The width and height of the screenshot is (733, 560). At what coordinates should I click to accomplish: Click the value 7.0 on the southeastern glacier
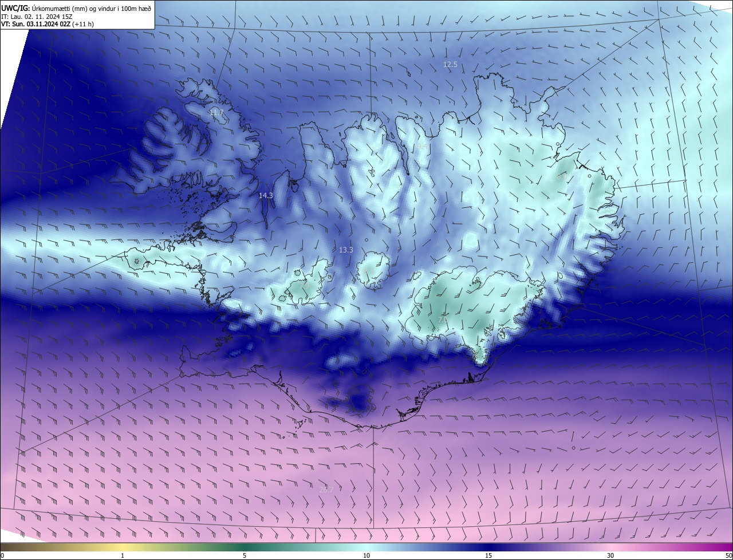click(x=443, y=319)
